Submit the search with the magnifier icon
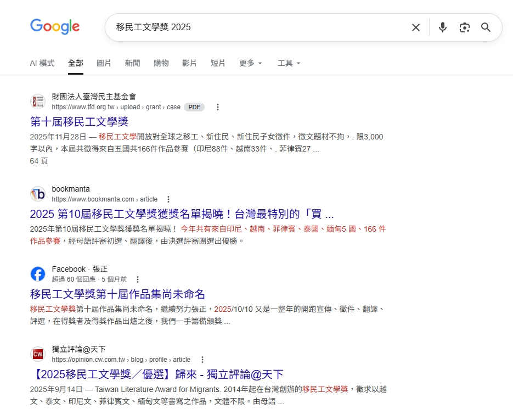This screenshot has height=420, width=513. point(486,27)
